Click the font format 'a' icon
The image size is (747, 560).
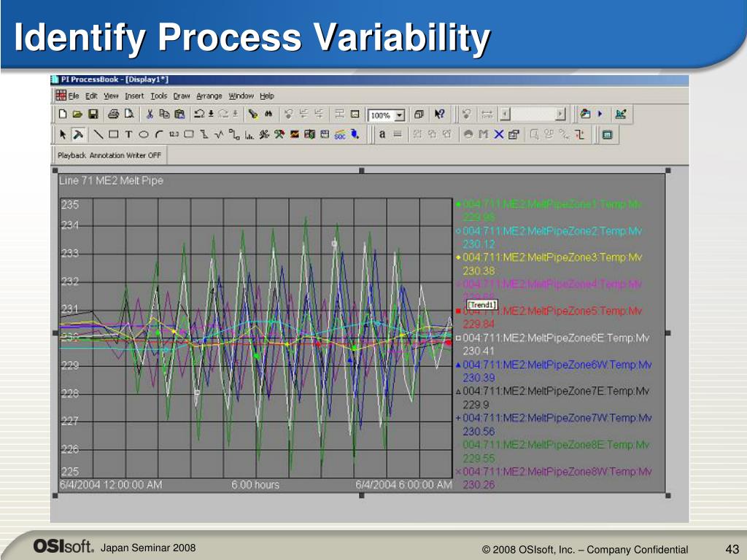382,135
